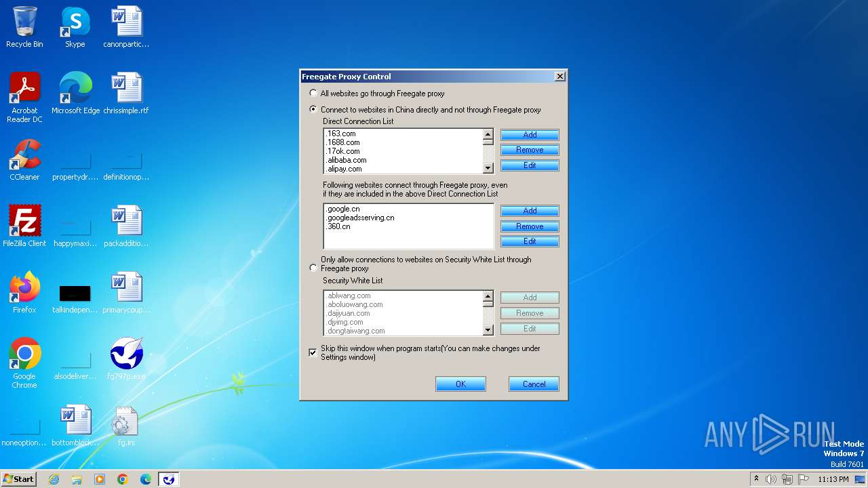Open the happymaxi desktop file
The image size is (868, 488).
pyautogui.click(x=75, y=233)
